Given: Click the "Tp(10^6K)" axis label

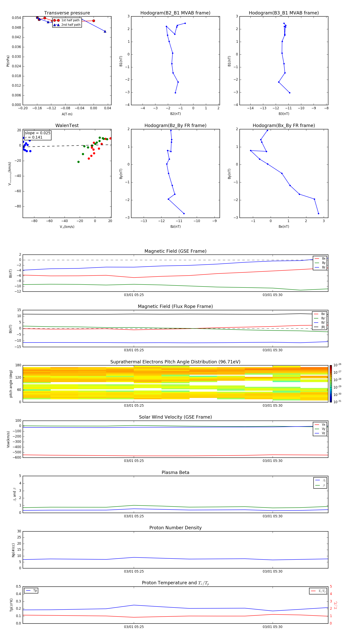Looking at the screenshot, I should 11,605.
